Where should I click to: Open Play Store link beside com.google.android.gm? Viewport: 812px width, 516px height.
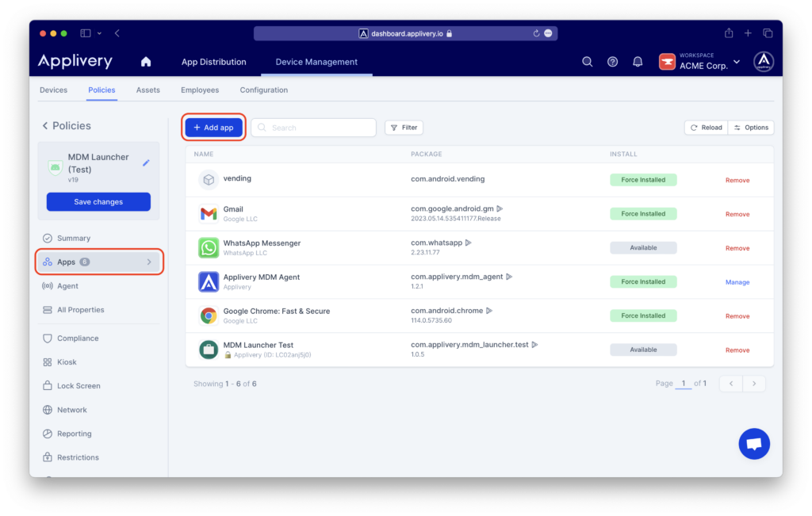coord(500,208)
